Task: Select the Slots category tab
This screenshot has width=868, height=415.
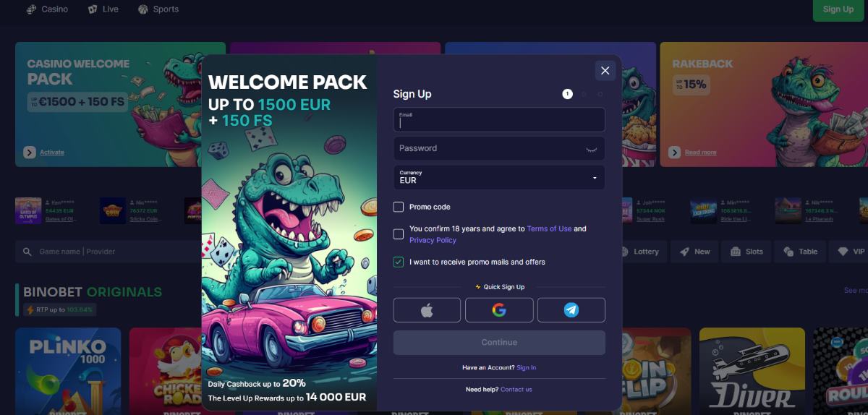Action: (x=747, y=252)
